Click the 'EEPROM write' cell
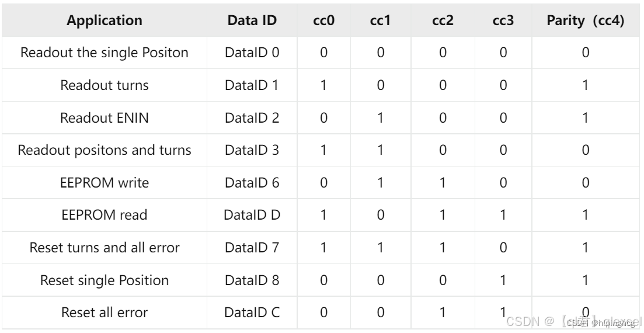Image resolution: width=644 pixels, height=333 pixels. tap(105, 183)
